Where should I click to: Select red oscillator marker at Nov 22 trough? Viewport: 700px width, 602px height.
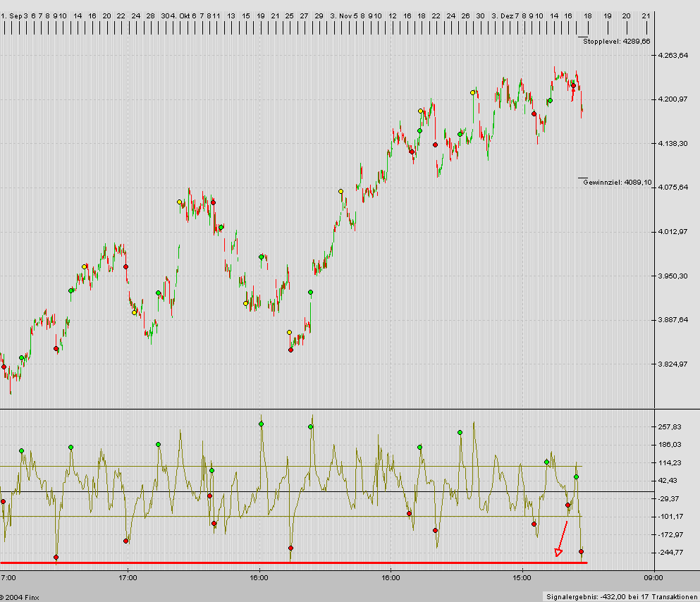pos(435,531)
